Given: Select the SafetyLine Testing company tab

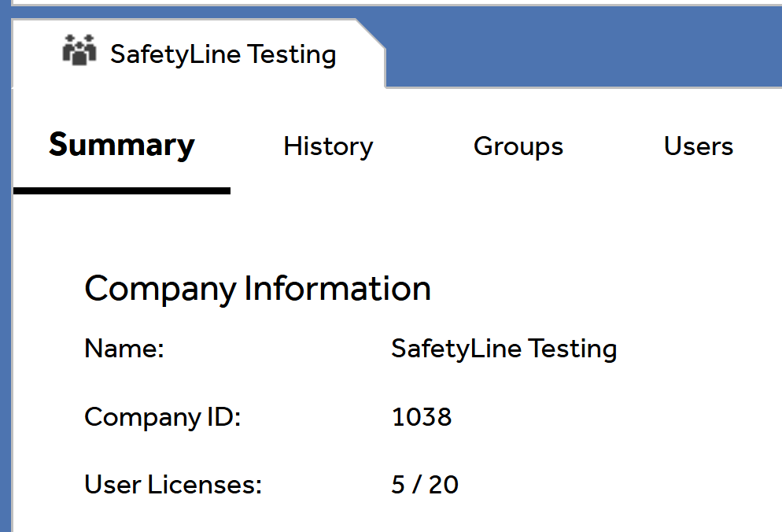Looking at the screenshot, I should [223, 54].
